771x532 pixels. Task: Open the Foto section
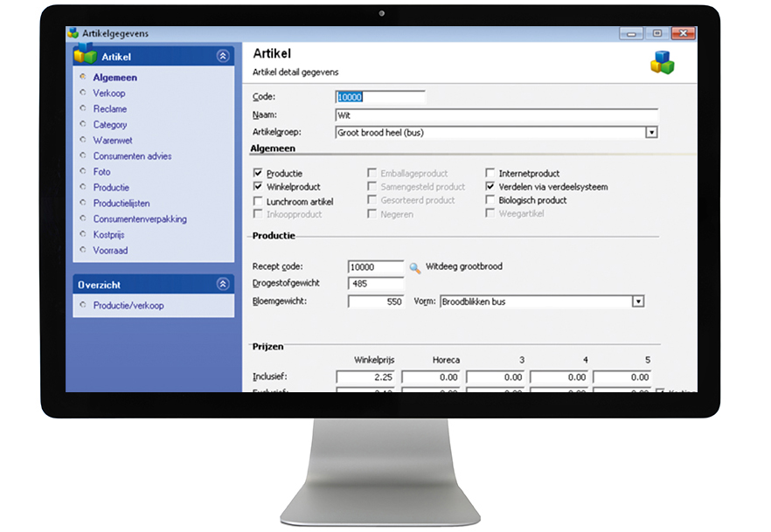[101, 172]
